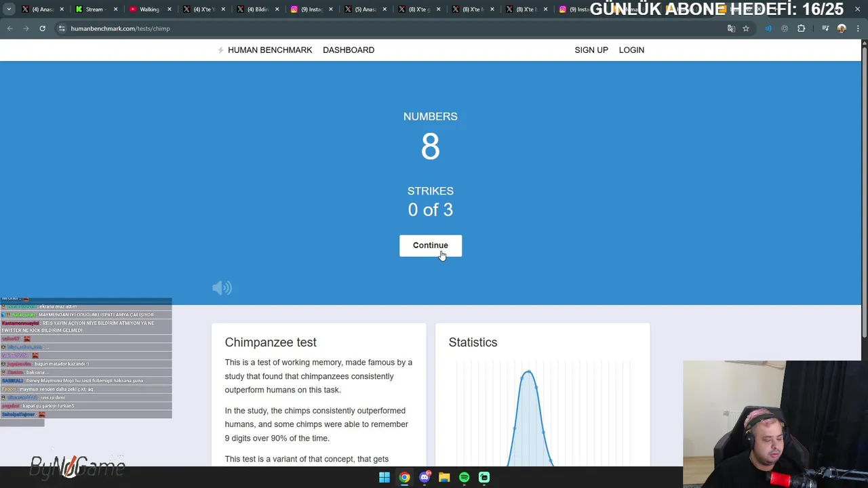Click the "Chimpanzee test" heading
The width and height of the screenshot is (868, 488).
click(x=271, y=342)
